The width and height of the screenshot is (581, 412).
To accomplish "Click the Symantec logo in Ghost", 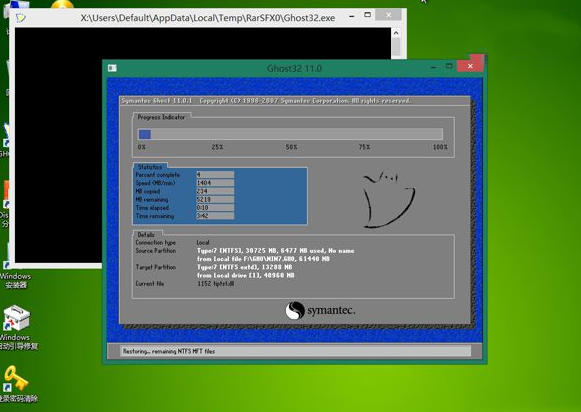I will pos(320,310).
